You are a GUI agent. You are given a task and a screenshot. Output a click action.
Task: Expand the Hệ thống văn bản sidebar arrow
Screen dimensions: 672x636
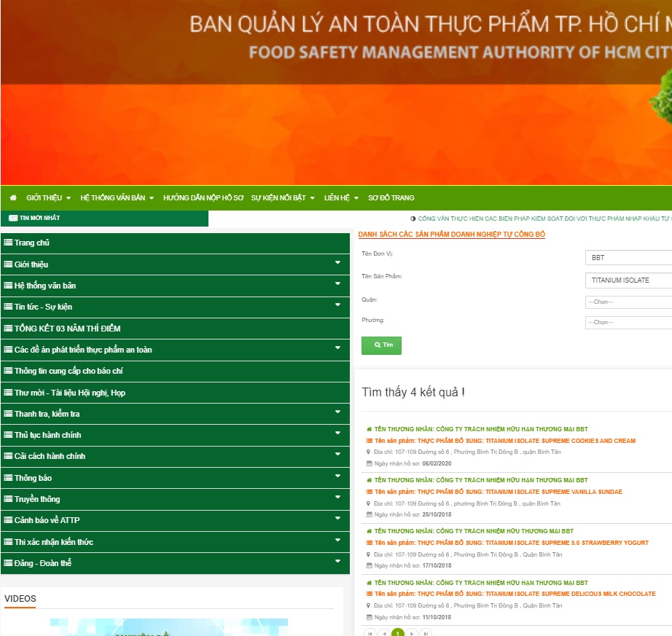[x=337, y=283]
